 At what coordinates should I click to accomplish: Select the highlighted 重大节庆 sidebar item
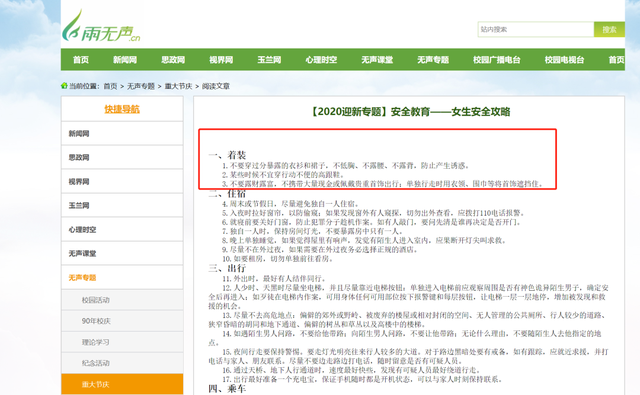[122, 384]
